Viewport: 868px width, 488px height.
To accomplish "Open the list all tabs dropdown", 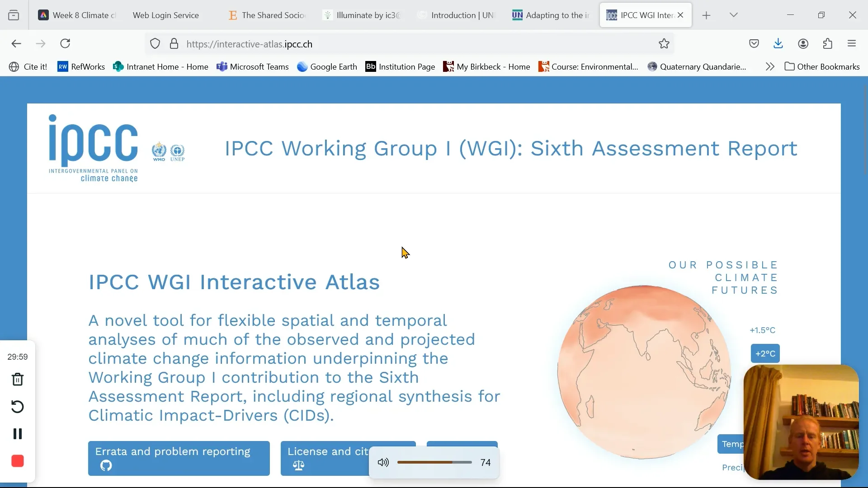I will click(x=733, y=14).
